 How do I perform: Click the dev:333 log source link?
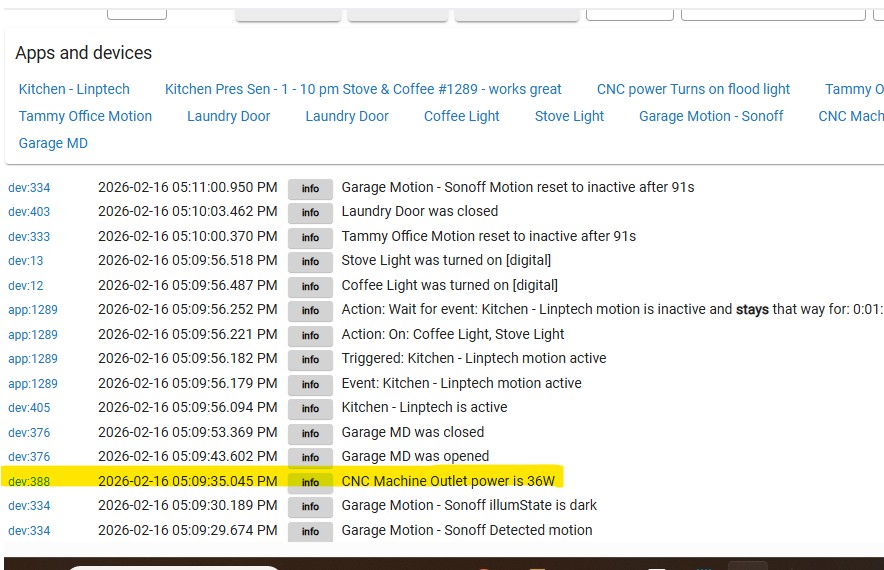coord(29,237)
